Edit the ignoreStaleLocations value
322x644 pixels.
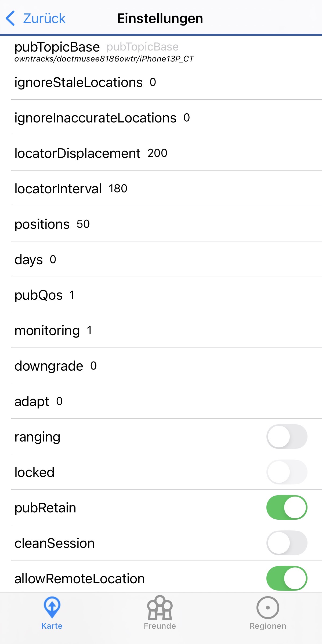[x=153, y=82]
